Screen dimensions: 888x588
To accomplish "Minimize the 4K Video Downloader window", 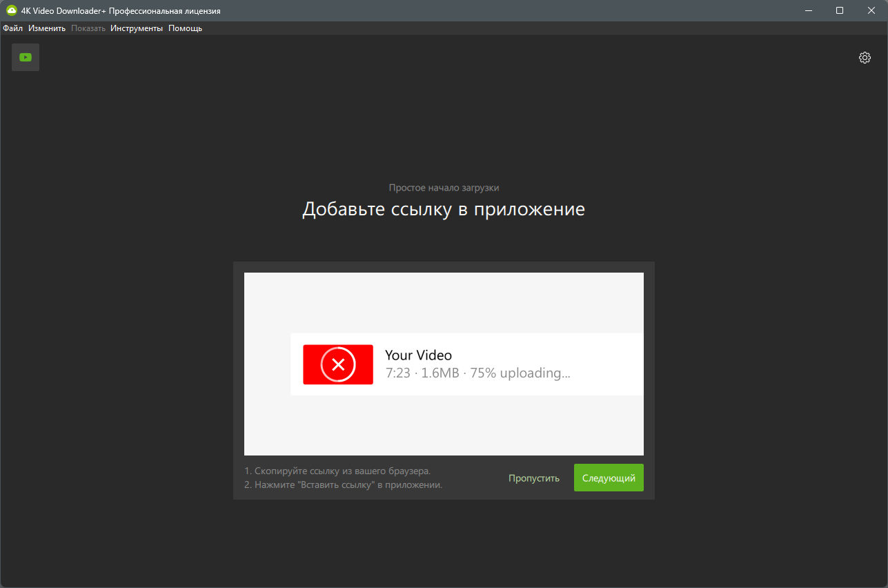I will click(x=808, y=10).
